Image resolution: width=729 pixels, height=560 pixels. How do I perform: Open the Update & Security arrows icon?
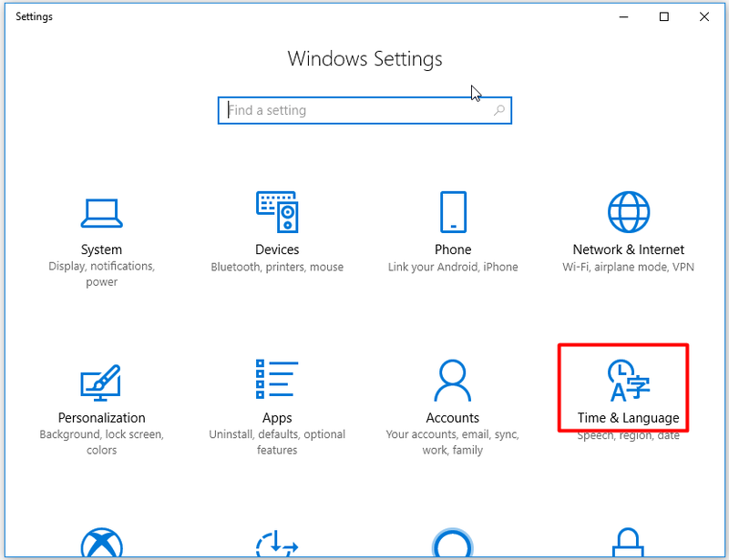[277, 544]
